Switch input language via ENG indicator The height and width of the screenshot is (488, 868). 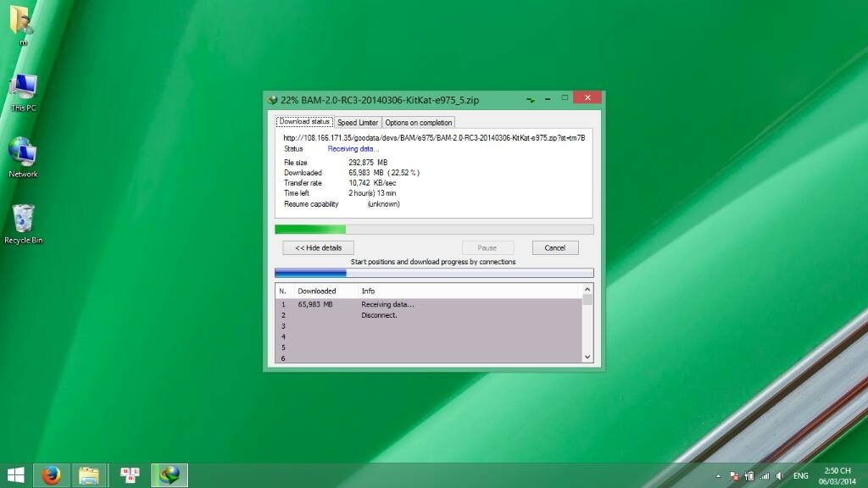(x=800, y=476)
